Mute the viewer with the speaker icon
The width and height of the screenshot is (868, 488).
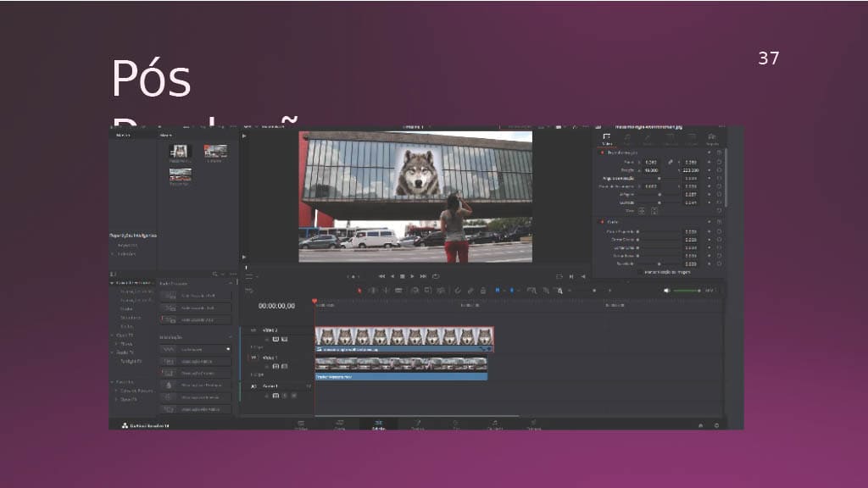click(x=666, y=291)
